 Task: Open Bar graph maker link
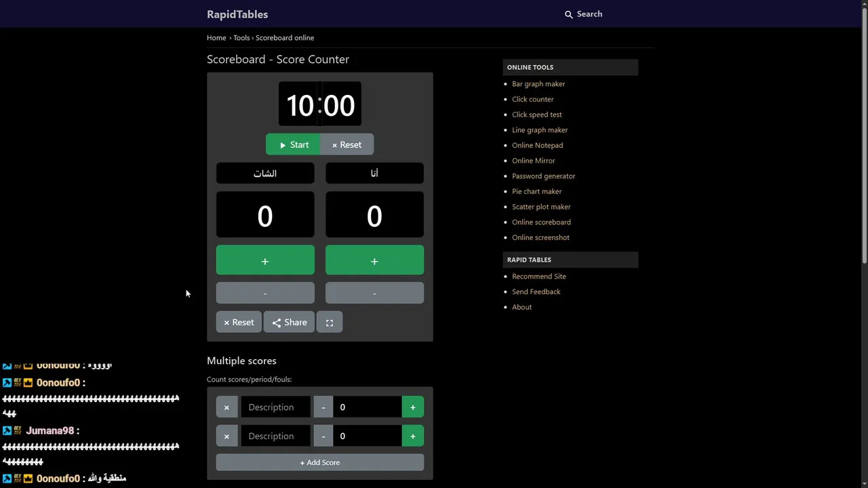tap(538, 84)
